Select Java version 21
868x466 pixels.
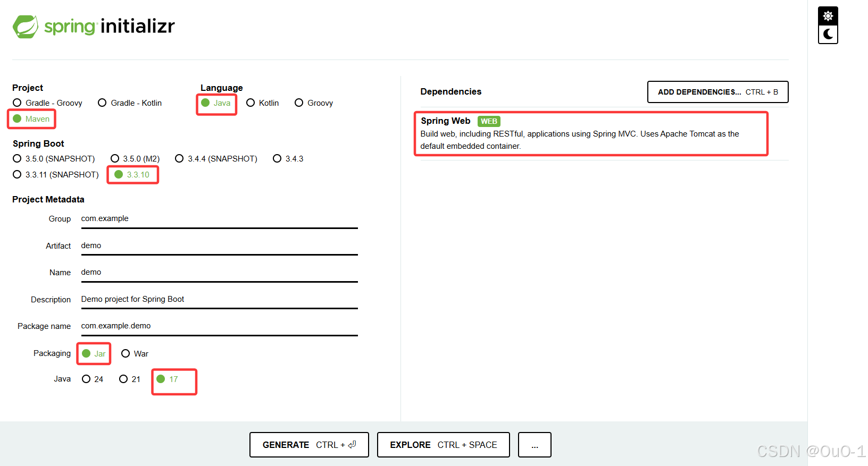pyautogui.click(x=130, y=379)
